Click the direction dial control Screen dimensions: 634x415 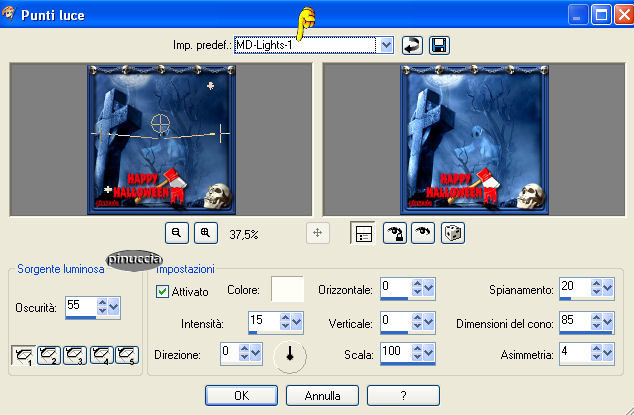(x=290, y=356)
